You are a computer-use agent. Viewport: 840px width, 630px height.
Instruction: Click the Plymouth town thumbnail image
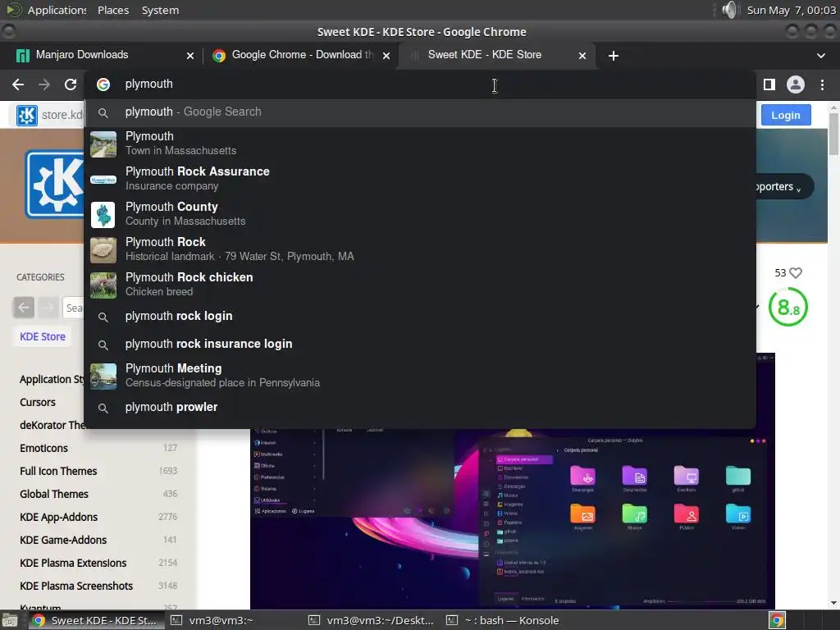tap(103, 144)
